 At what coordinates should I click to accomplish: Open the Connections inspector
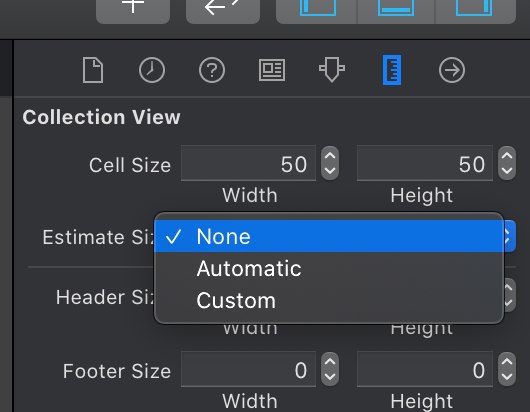[x=452, y=70]
